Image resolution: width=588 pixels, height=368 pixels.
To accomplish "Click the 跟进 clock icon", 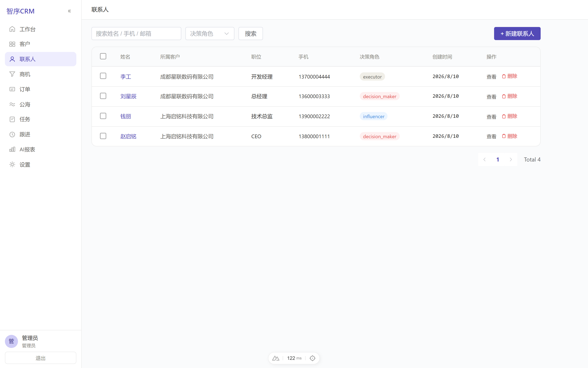I will pos(12,134).
